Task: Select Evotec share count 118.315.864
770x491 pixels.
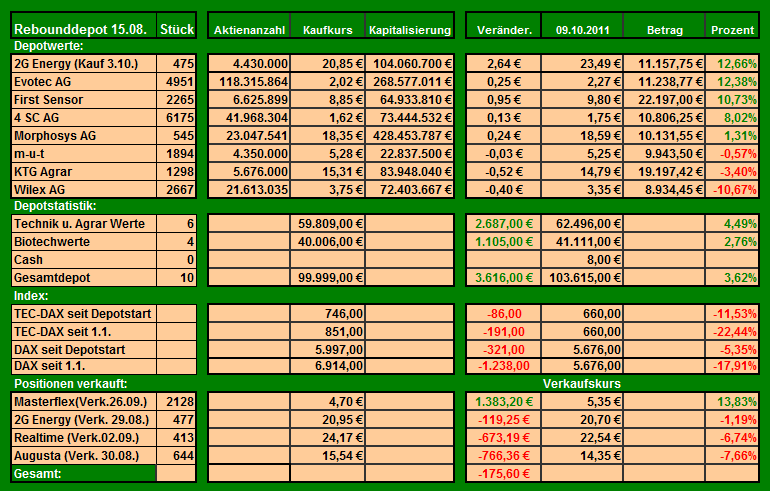Action: point(249,82)
